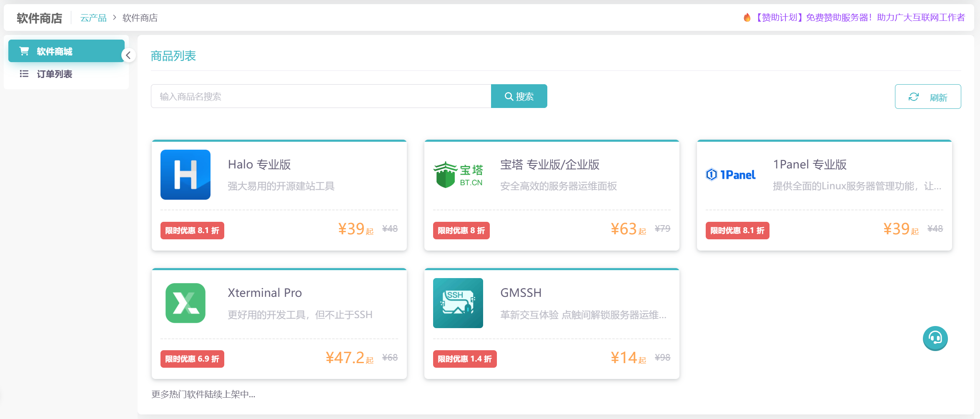Click the shopping cart icon in sidebar
This screenshot has height=419, width=980.
click(24, 51)
